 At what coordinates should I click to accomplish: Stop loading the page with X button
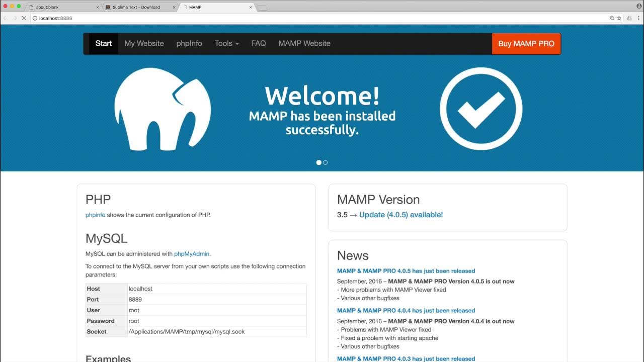pos(24,18)
